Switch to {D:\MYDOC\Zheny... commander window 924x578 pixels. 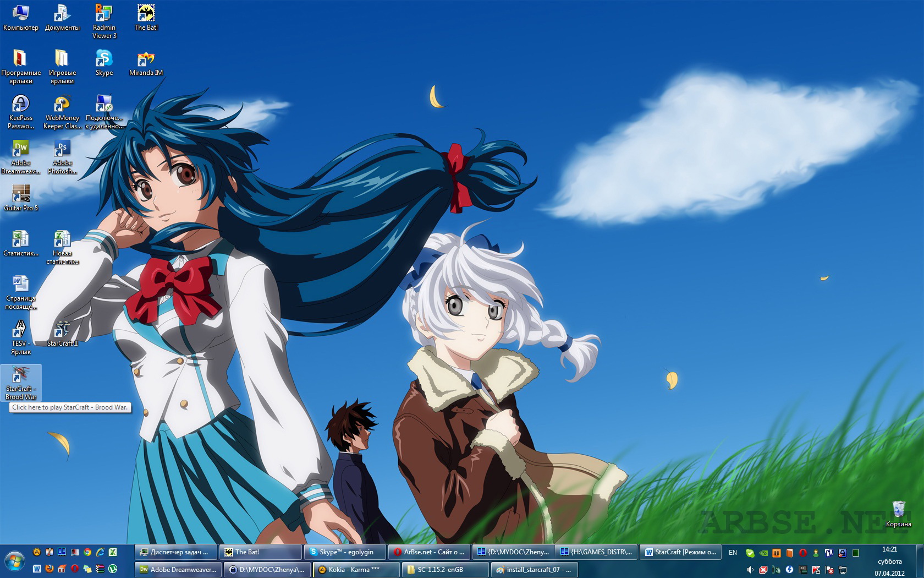point(514,552)
